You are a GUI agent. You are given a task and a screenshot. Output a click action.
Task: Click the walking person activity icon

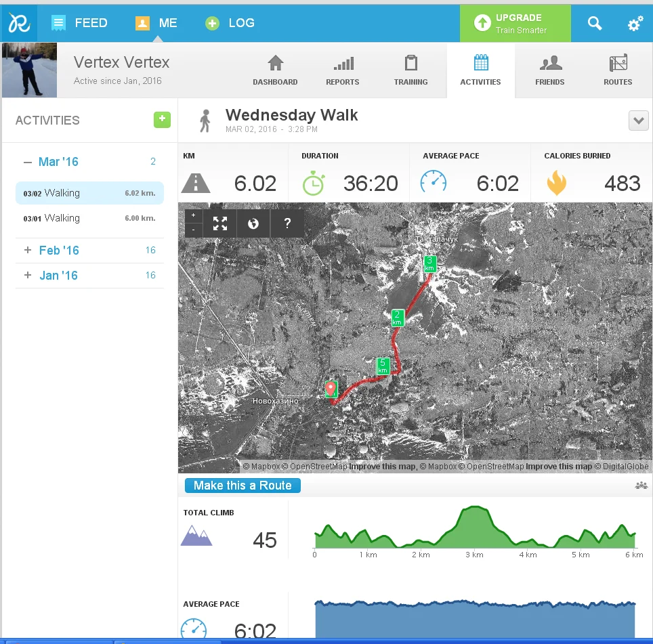pyautogui.click(x=205, y=121)
